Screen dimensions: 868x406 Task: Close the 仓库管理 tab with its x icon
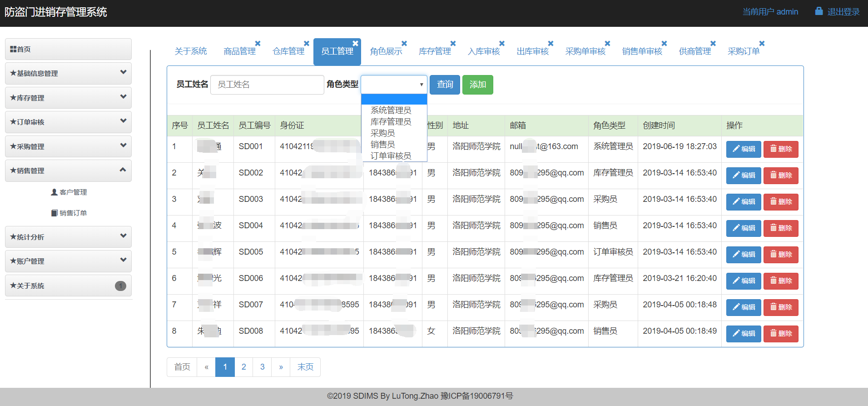(x=307, y=44)
